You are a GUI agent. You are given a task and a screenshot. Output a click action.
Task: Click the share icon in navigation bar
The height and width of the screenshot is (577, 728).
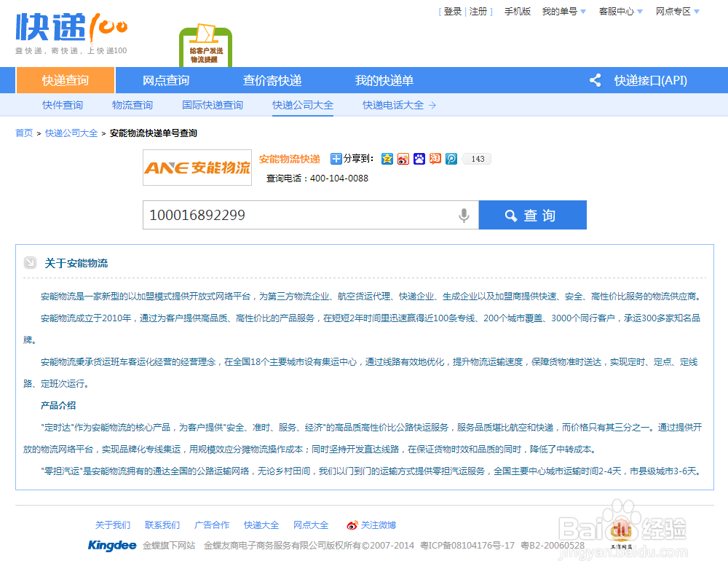tap(596, 80)
